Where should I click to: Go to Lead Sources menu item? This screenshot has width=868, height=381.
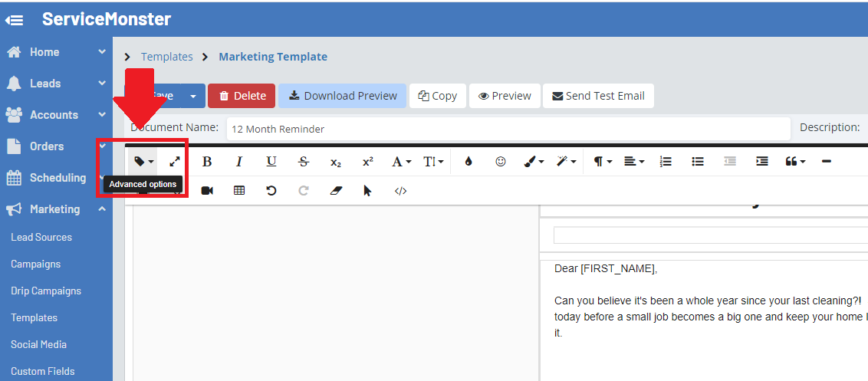[41, 237]
